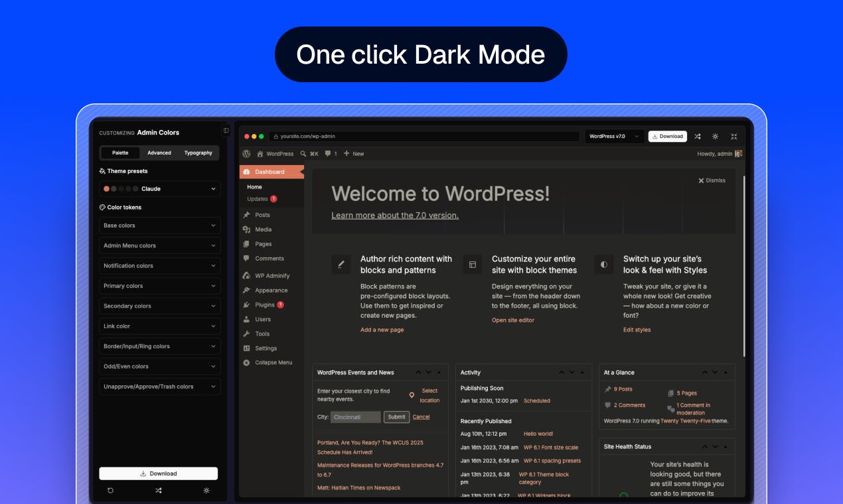This screenshot has height=504, width=843.
Task: Click the layout icon for Customize your site
Action: 473,264
